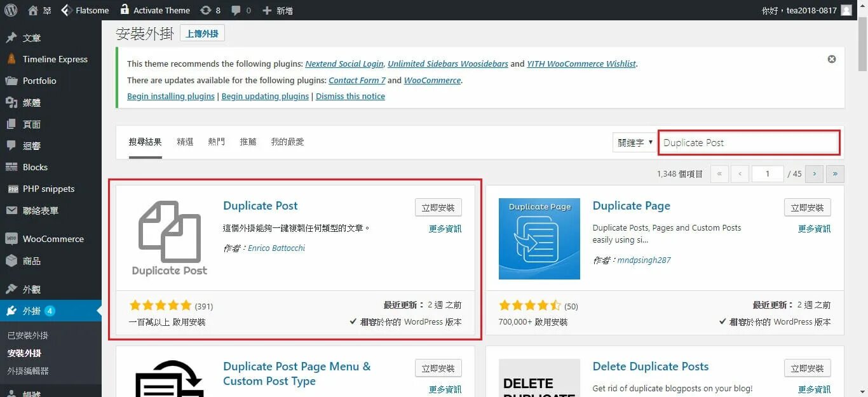Dismiss the theme notice with X icon

832,59
